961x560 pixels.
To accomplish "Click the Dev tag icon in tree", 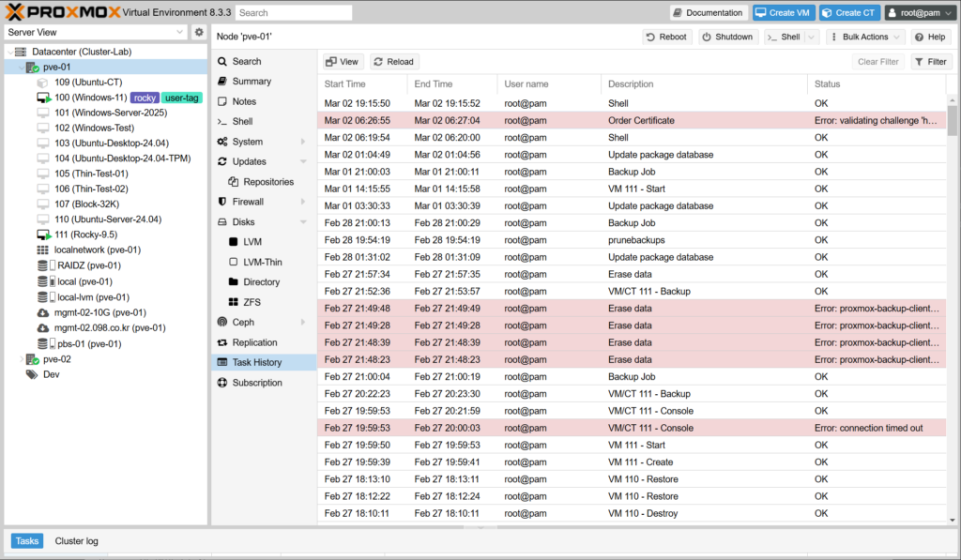I will pyautogui.click(x=32, y=374).
